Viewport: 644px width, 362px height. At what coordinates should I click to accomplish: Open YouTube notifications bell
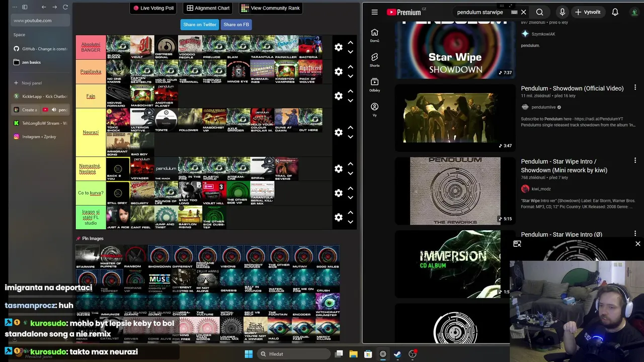click(x=615, y=12)
